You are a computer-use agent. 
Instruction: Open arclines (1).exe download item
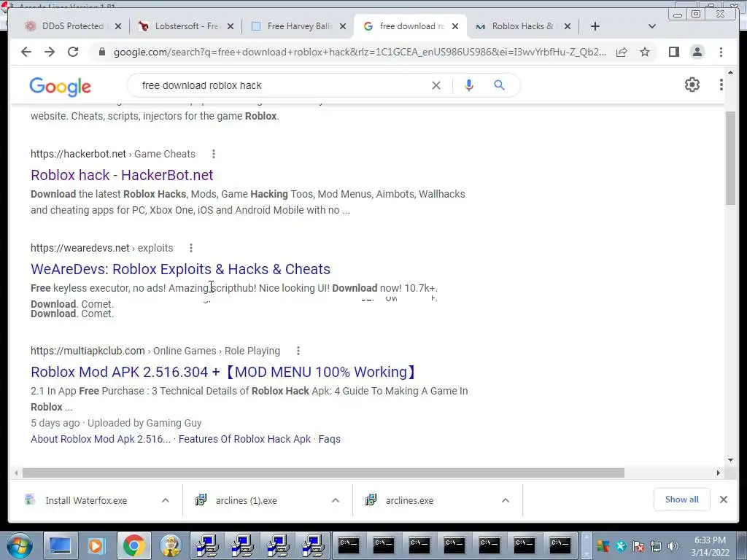(246, 500)
